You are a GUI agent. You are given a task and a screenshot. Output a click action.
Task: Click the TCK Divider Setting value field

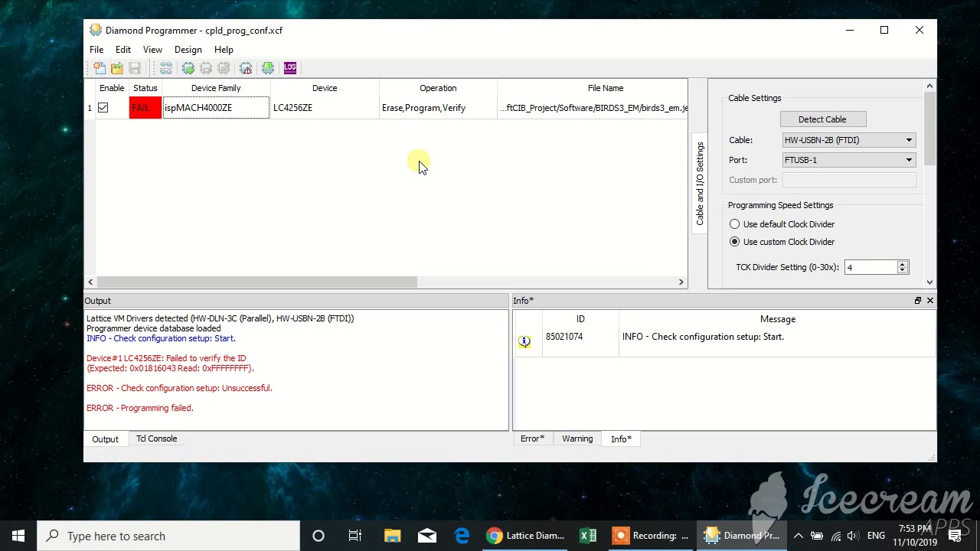[871, 267]
